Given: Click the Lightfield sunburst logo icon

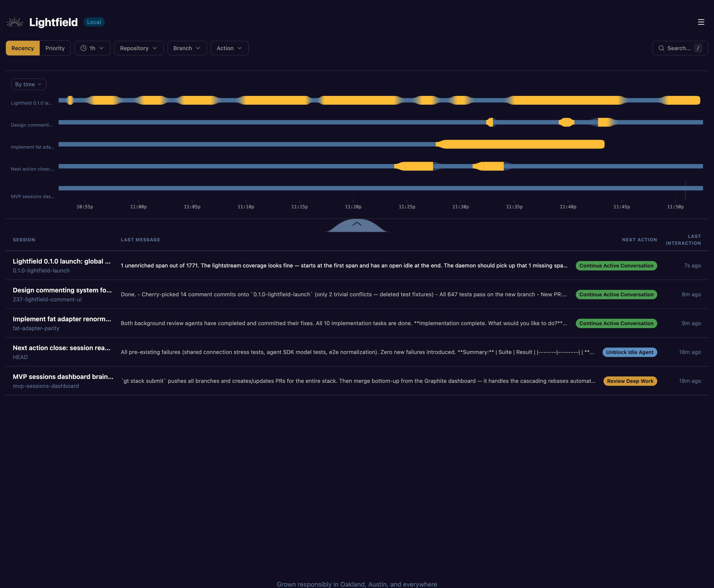Looking at the screenshot, I should tap(15, 22).
